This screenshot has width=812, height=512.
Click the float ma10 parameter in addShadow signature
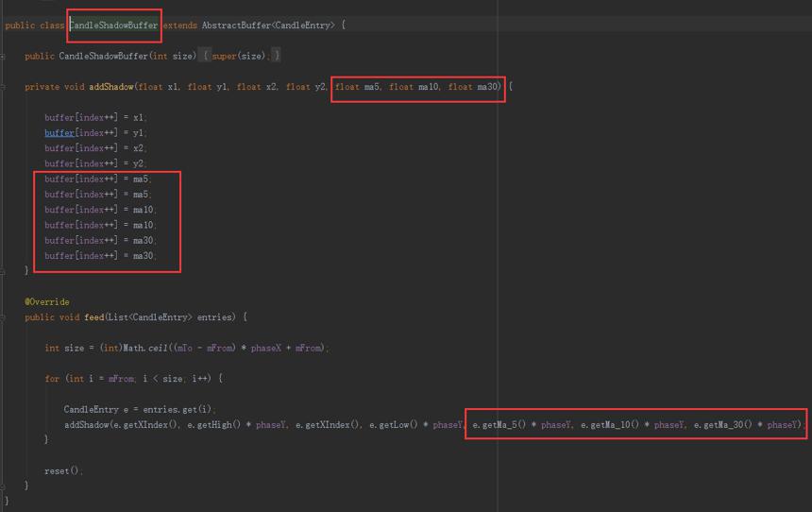414,87
